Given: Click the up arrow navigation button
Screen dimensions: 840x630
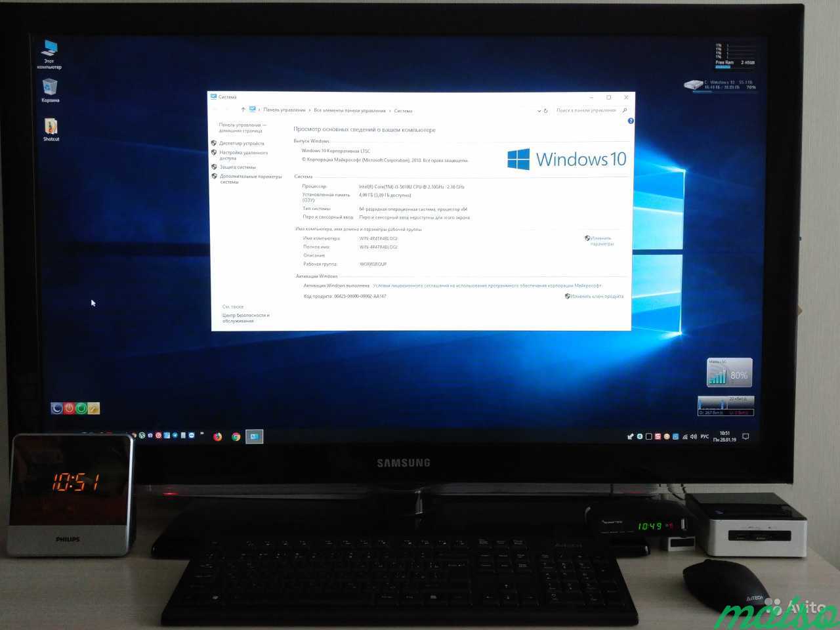Looking at the screenshot, I should [243, 110].
